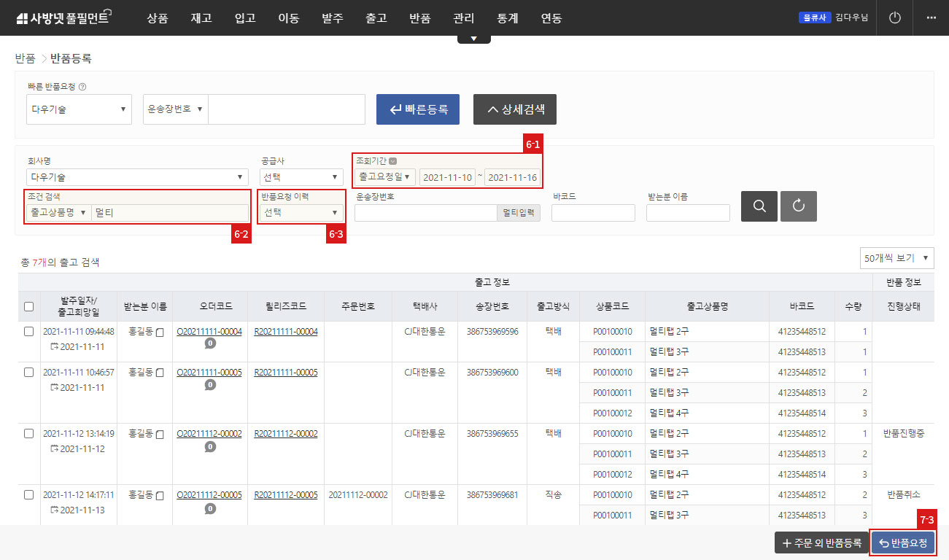This screenshot has width=949, height=560.
Task: Click comment bubble under order O20211111-00004
Action: click(210, 343)
